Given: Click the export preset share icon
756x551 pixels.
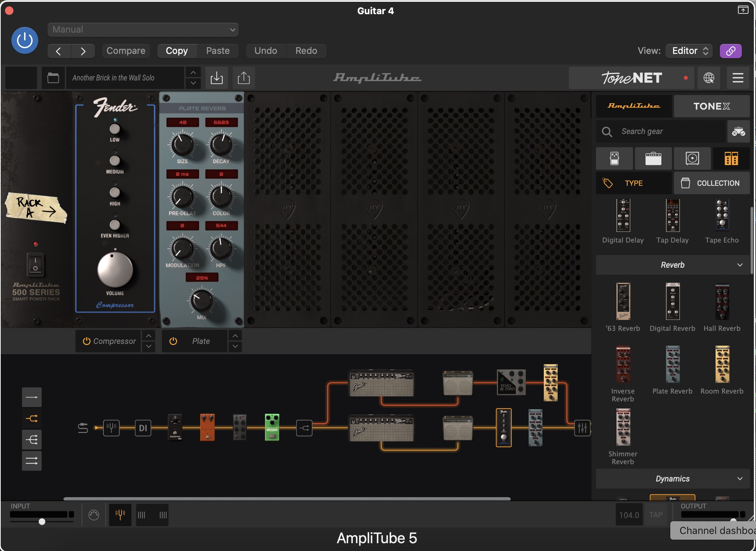Looking at the screenshot, I should pyautogui.click(x=244, y=78).
